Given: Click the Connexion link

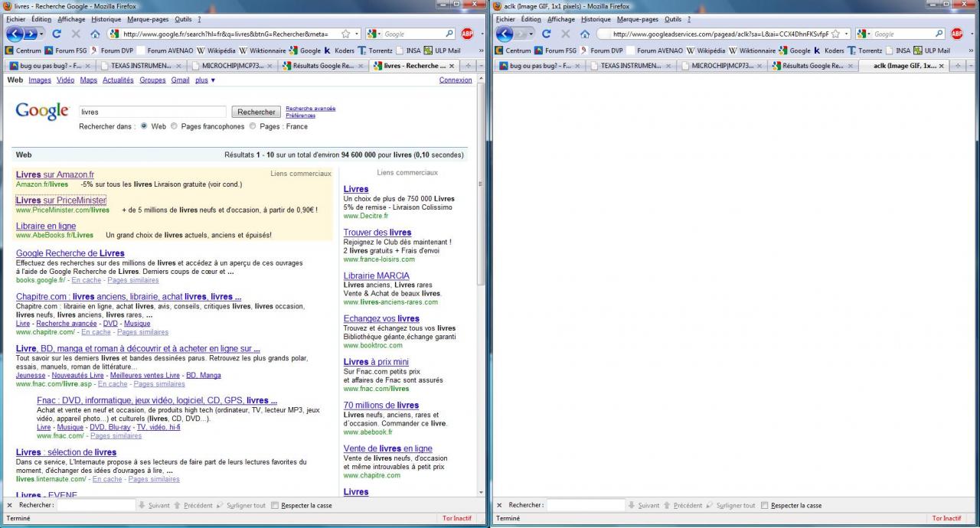Looking at the screenshot, I should point(456,80).
